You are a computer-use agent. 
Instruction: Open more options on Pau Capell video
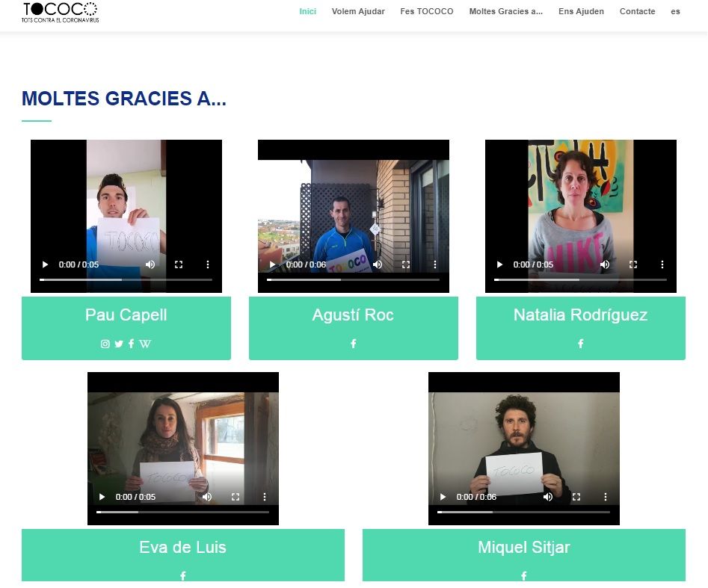click(x=208, y=264)
